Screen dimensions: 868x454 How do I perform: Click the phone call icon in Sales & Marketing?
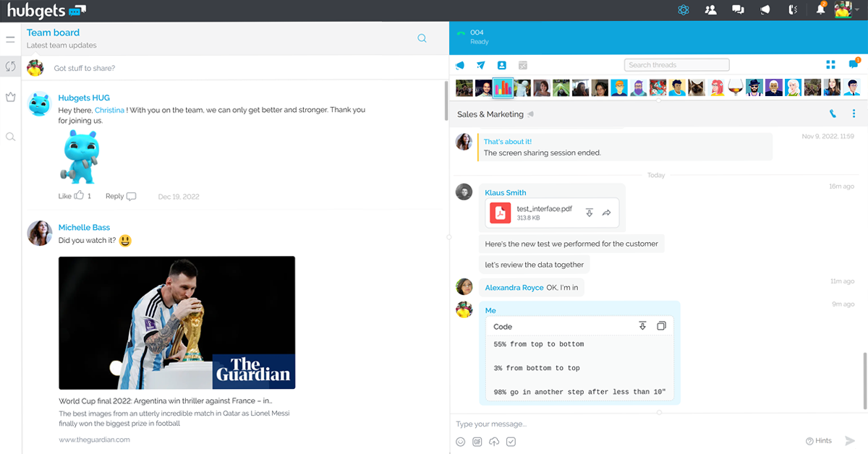pos(833,114)
